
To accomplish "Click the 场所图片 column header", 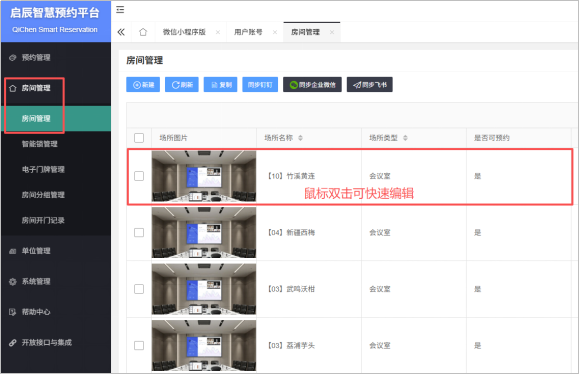I will tap(174, 138).
